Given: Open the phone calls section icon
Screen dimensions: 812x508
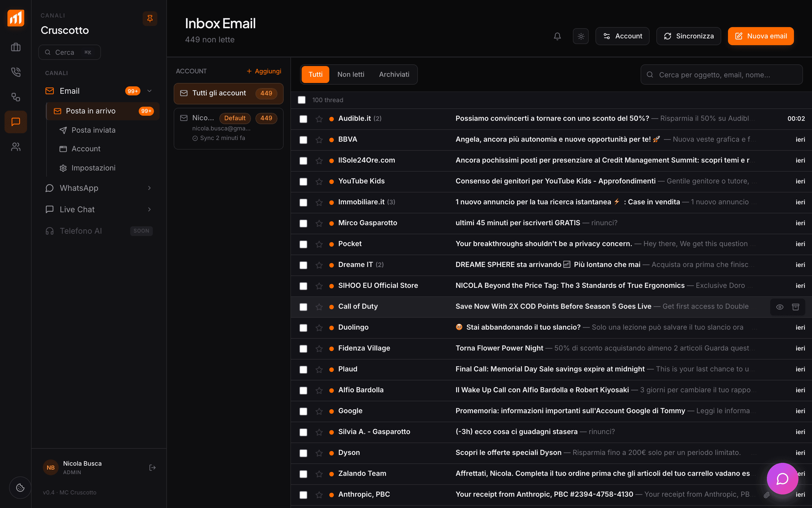Looking at the screenshot, I should tap(16, 72).
